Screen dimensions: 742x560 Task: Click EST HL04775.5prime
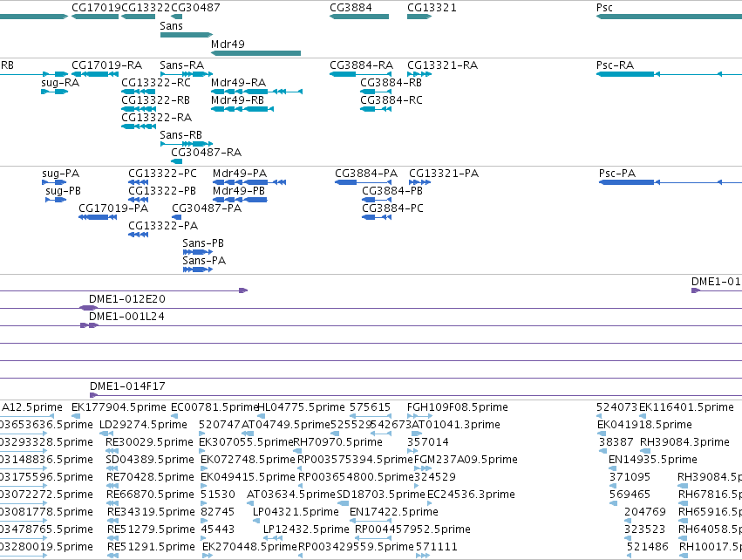coord(301,407)
